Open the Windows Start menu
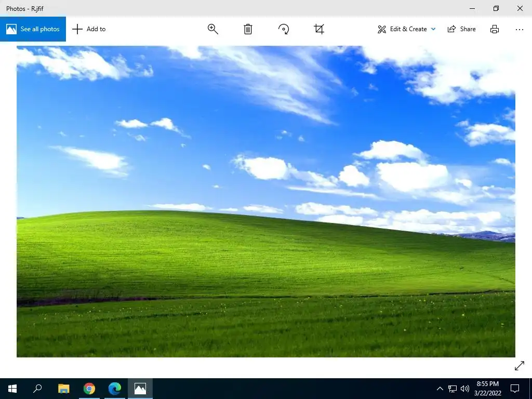This screenshot has height=399, width=532. click(12, 389)
